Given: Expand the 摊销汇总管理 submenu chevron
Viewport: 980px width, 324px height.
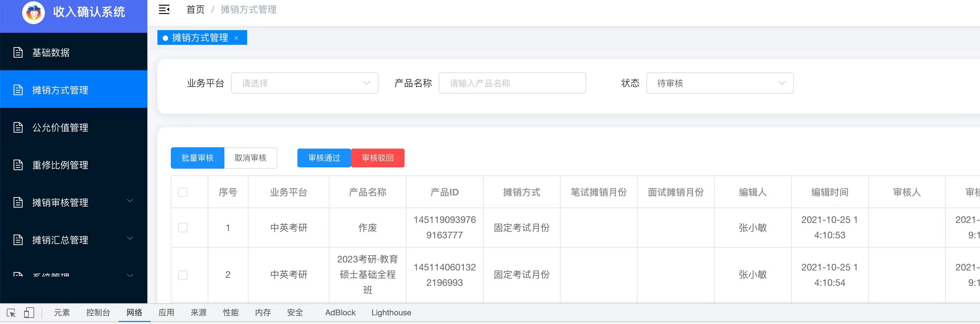Looking at the screenshot, I should click(x=130, y=238).
